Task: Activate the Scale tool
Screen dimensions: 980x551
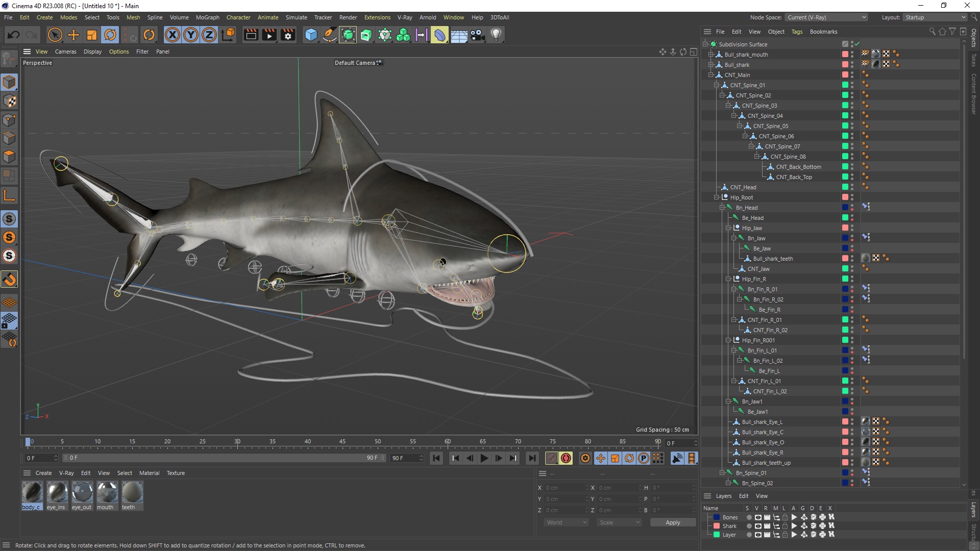Action: point(92,35)
